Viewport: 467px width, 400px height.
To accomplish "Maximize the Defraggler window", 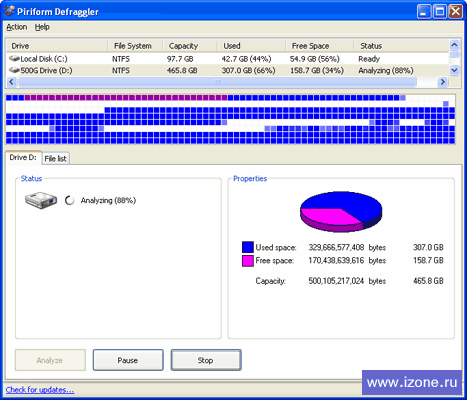I will click(x=439, y=12).
